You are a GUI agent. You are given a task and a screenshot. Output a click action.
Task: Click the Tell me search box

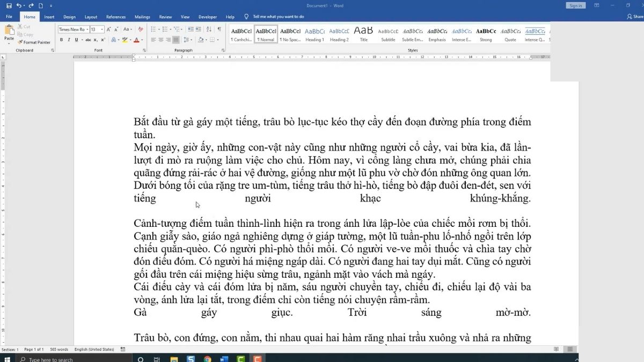pos(278,17)
